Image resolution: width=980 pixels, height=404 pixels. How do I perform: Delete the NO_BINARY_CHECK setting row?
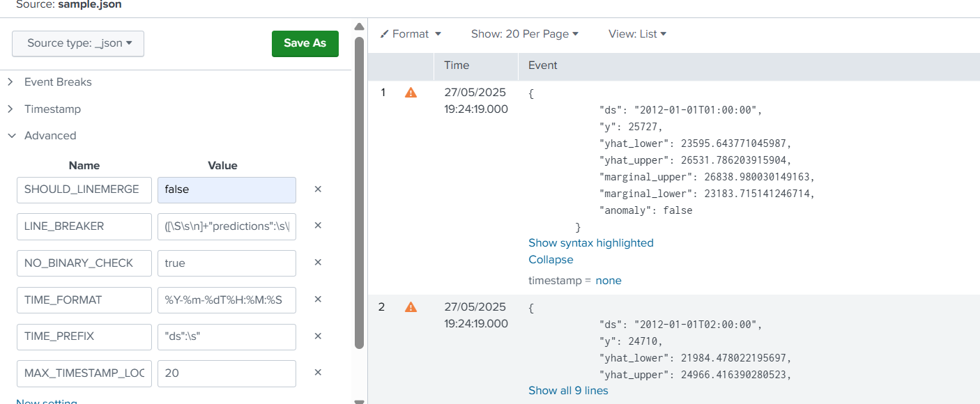(x=318, y=263)
